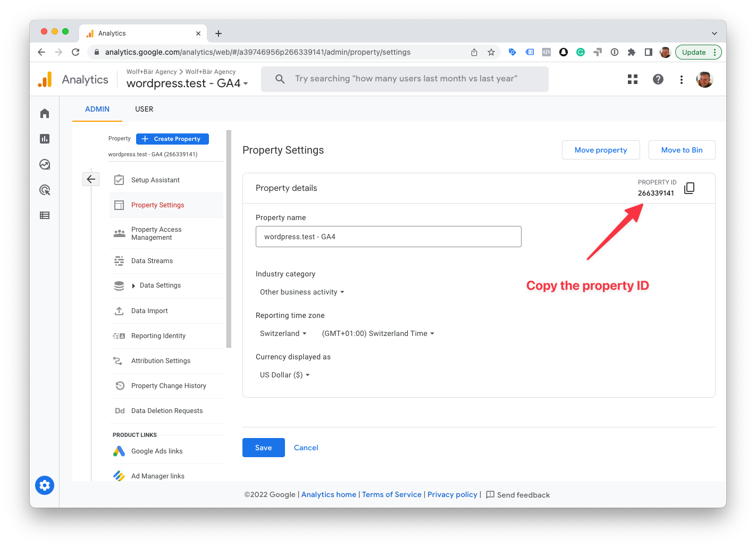This screenshot has height=547, width=756.
Task: Open the US Dollar currency dropdown
Action: point(285,375)
